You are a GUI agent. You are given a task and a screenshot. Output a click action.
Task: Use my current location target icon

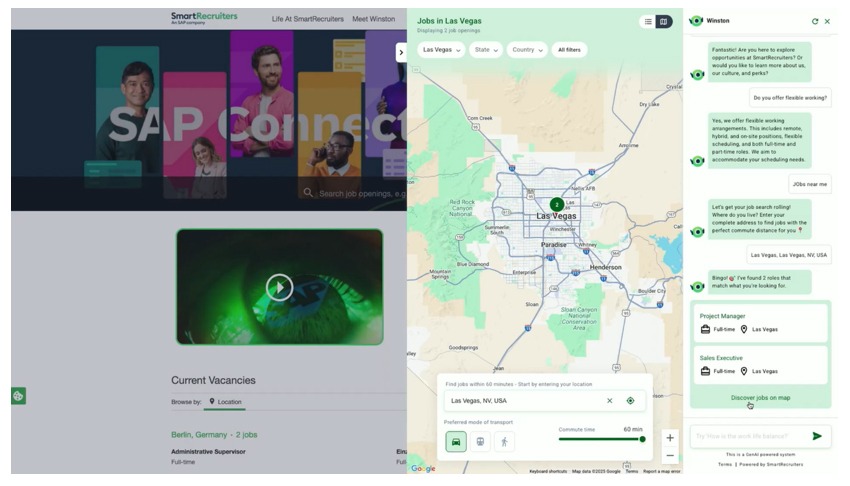630,401
